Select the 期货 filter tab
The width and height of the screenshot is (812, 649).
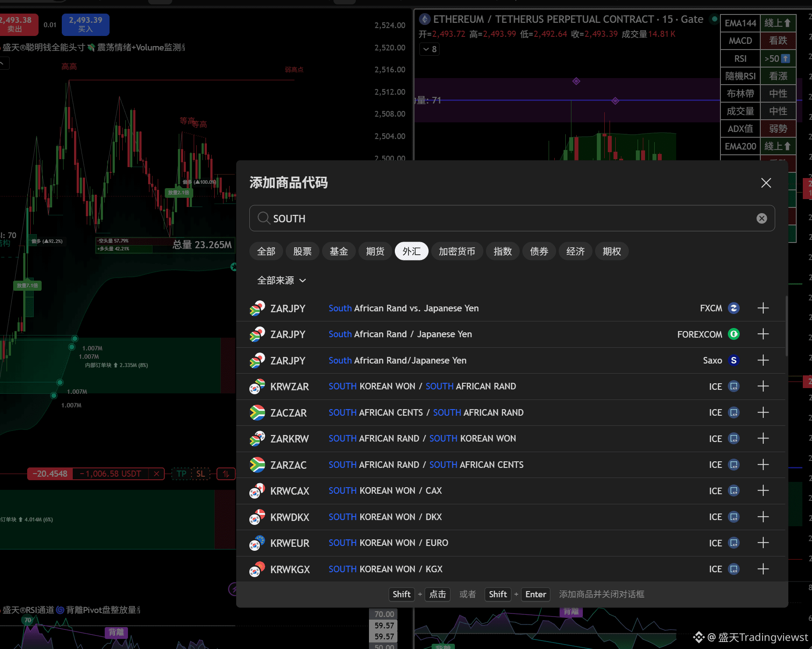(x=375, y=251)
